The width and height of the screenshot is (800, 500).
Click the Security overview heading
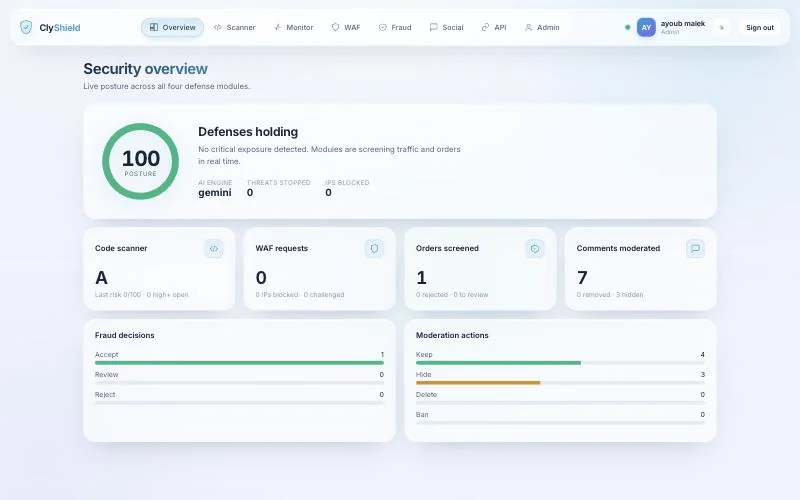[145, 69]
